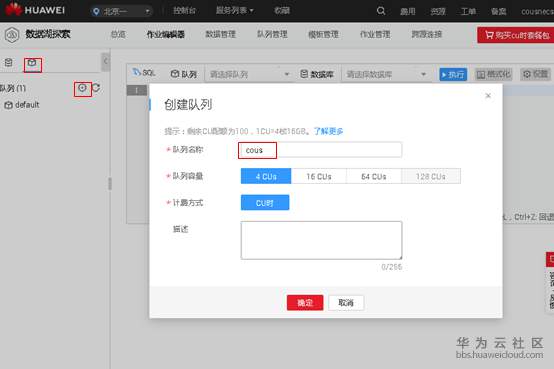Collapse the left sidebar panel arrow
The width and height of the screenshot is (554, 369).
[x=105, y=62]
